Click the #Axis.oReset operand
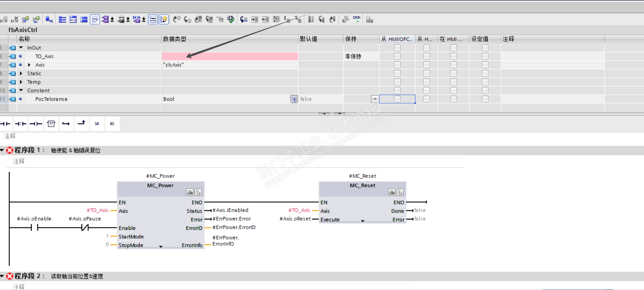Screen dimensions: 644x290 [x=295, y=219]
